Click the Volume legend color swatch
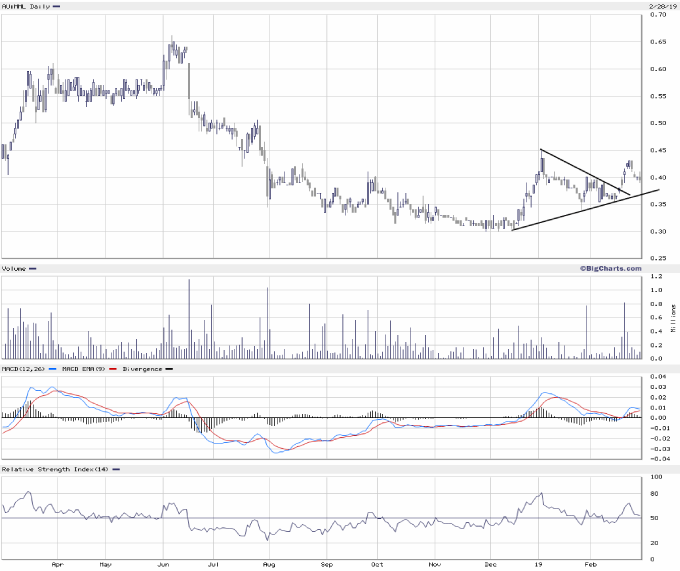This screenshot has height=571, width=680. click(x=34, y=268)
